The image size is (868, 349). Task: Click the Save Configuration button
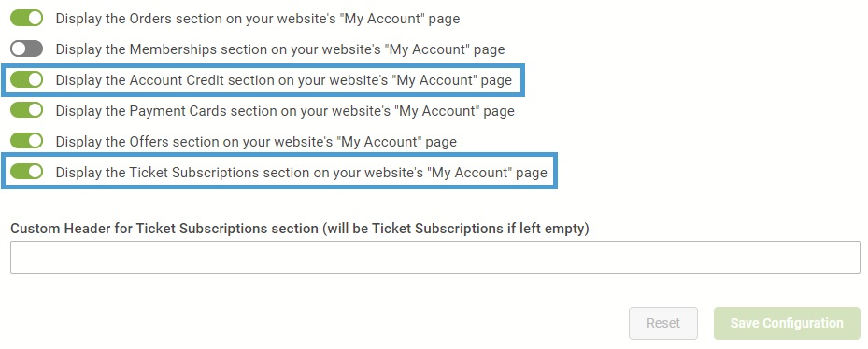pyautogui.click(x=787, y=323)
